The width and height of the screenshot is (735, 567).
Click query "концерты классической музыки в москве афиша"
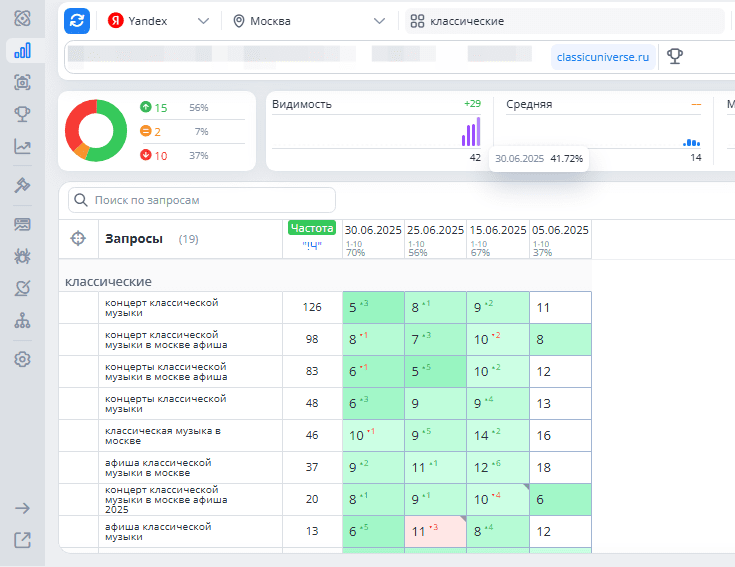[166, 372]
